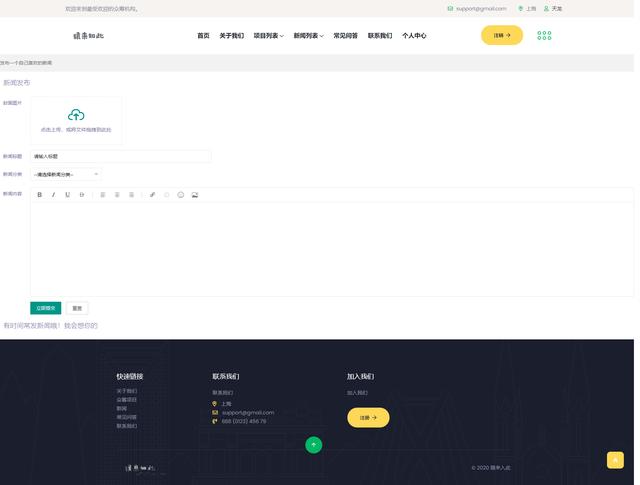Open 个人中心 in the top navigation
The height and width of the screenshot is (485, 640).
(x=414, y=36)
